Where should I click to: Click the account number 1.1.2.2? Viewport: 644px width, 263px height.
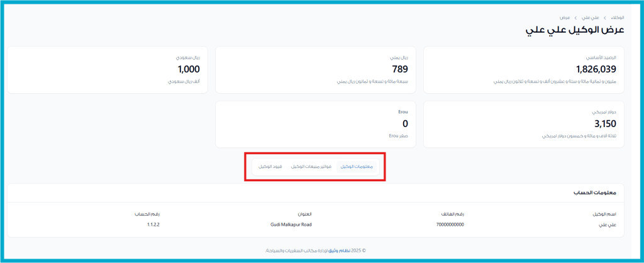click(x=153, y=225)
